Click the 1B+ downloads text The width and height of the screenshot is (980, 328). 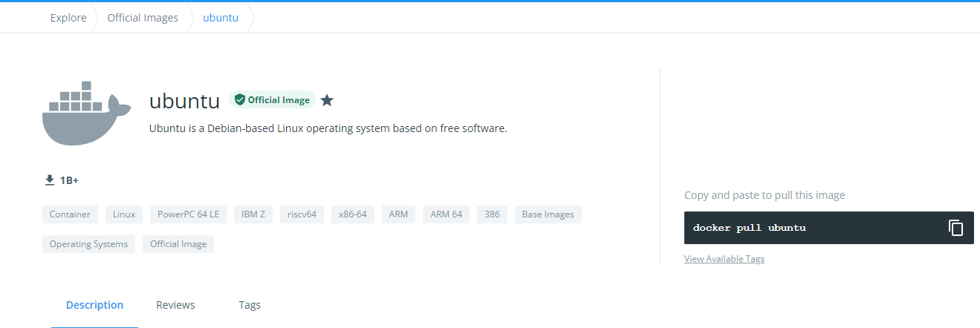point(69,180)
